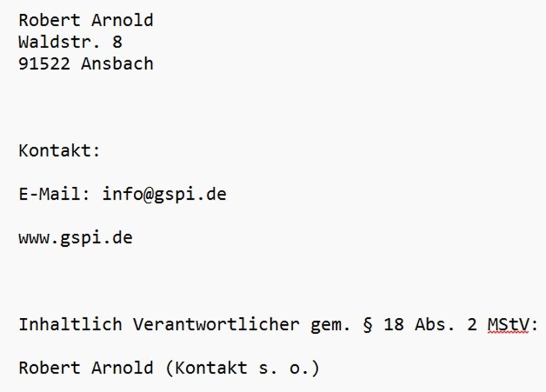
Task: Click the postal code 91522
Action: 44,64
